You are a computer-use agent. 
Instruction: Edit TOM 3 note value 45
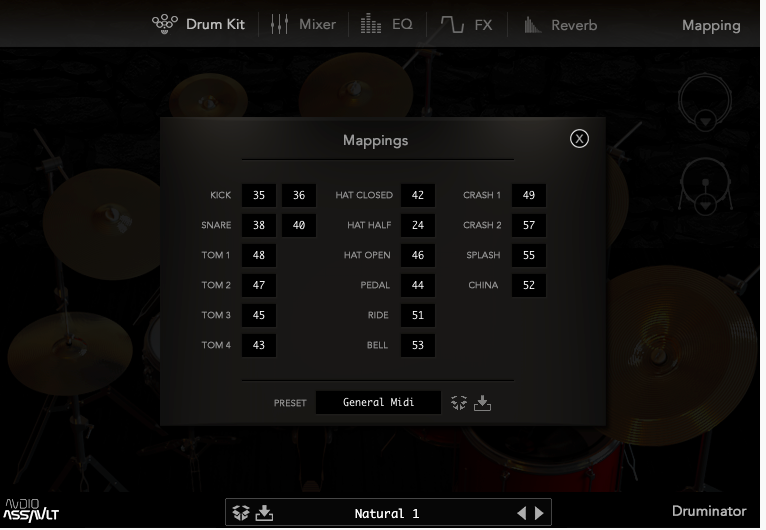(x=259, y=315)
